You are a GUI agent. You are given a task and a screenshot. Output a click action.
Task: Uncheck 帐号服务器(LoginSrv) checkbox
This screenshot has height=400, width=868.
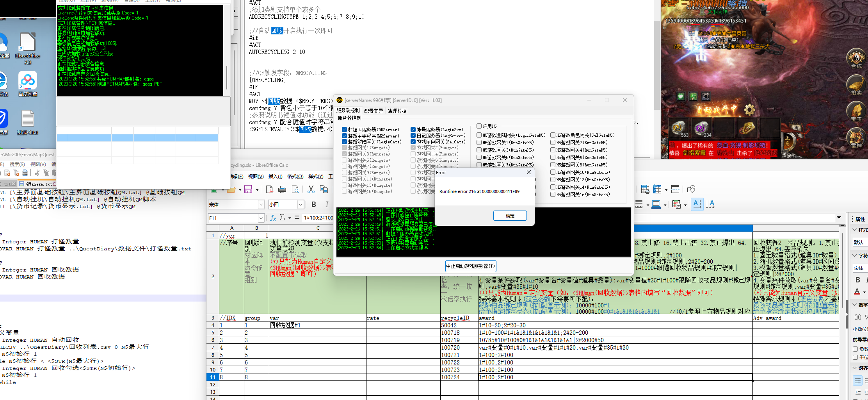coord(413,130)
